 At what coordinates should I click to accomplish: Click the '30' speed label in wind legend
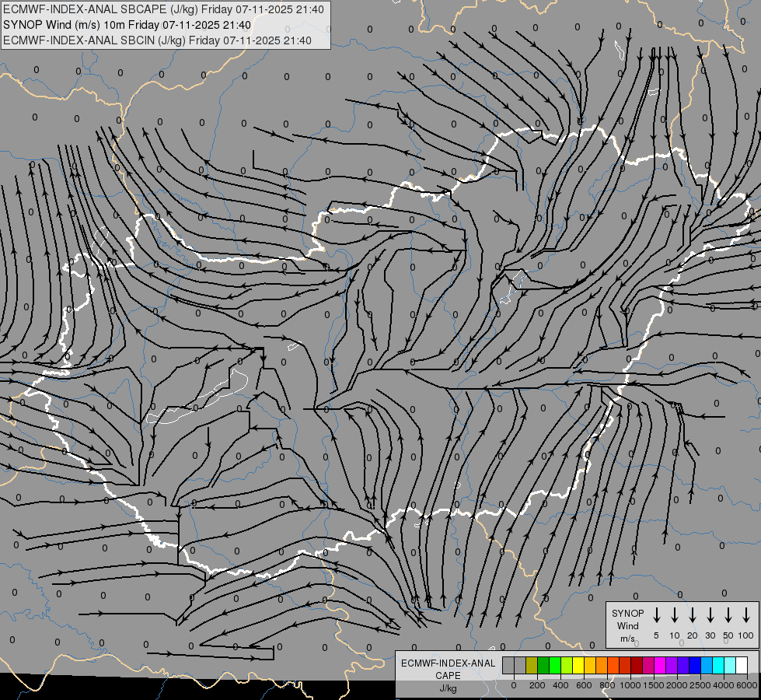(710, 635)
